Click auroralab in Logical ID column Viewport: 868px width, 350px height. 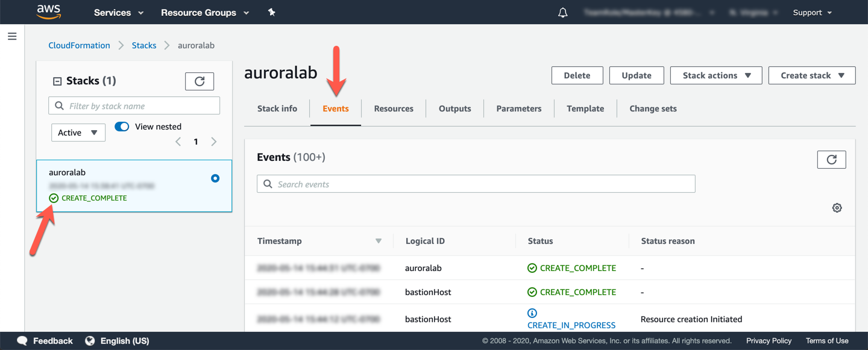[x=423, y=268]
